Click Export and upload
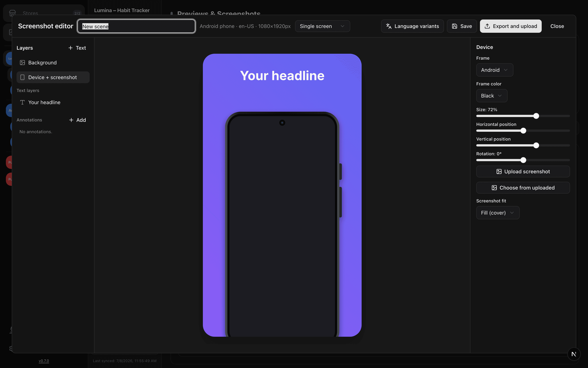The height and width of the screenshot is (368, 588). coord(510,26)
